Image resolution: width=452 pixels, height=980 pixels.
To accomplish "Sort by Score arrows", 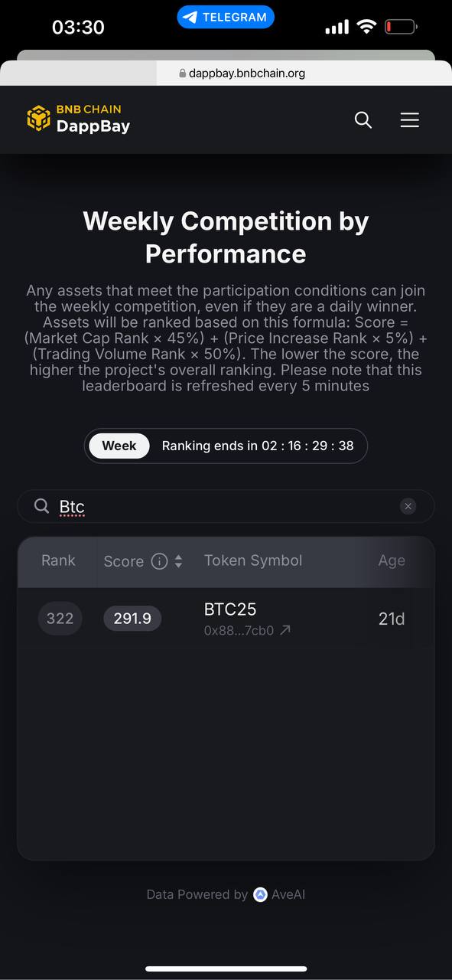I will click(x=178, y=561).
